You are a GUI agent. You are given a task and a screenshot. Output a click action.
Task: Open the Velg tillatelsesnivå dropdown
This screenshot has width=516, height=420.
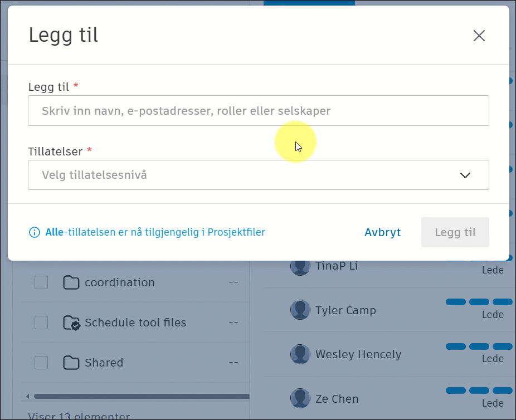259,175
